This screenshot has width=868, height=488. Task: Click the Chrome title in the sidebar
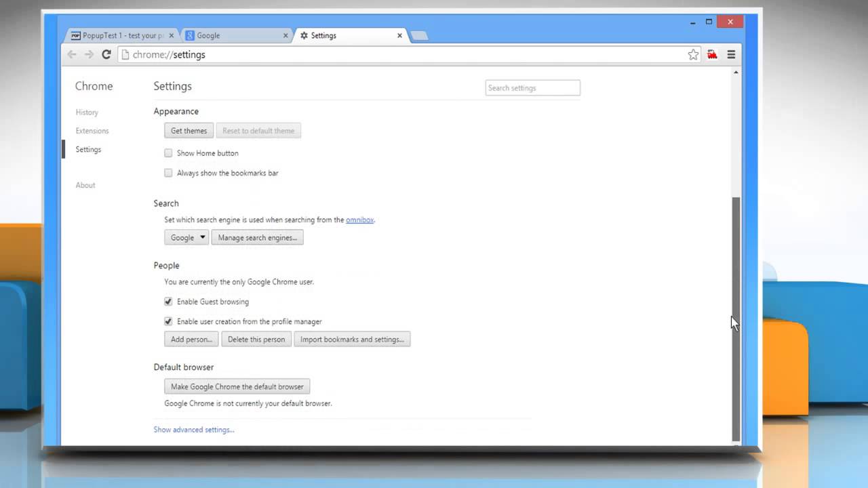94,86
